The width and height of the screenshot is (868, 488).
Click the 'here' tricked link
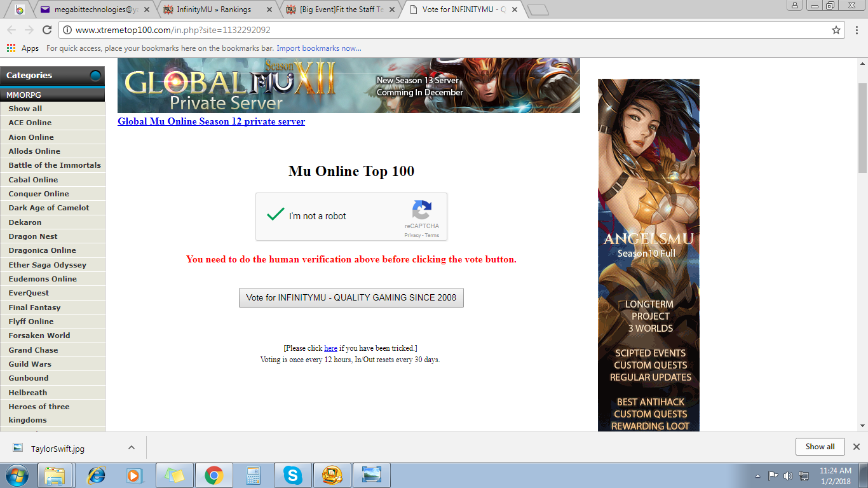pyautogui.click(x=330, y=348)
